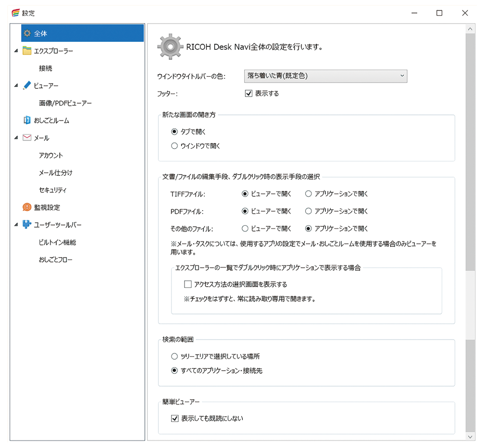Maximize the 設定 window
This screenshot has width=485, height=448.
click(439, 13)
